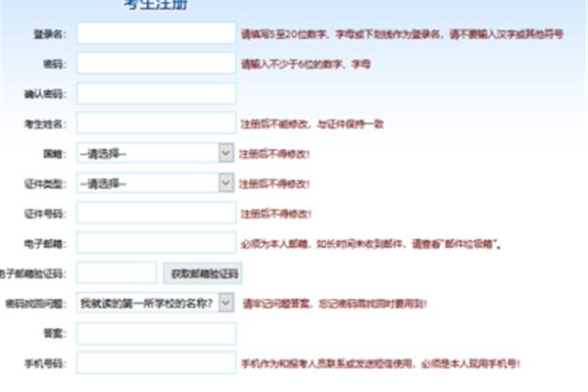The height and width of the screenshot is (392, 588).
Task: Click the 证件号码 input field
Action: click(x=156, y=213)
